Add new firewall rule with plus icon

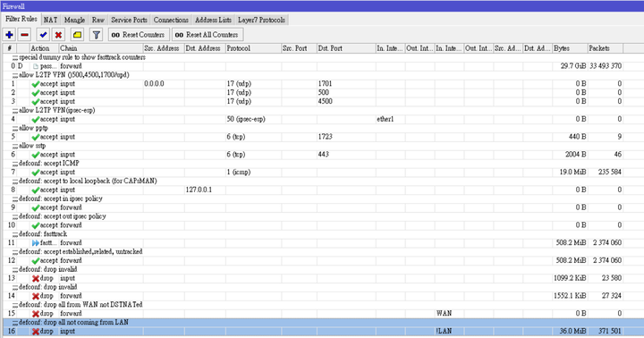[x=10, y=35]
